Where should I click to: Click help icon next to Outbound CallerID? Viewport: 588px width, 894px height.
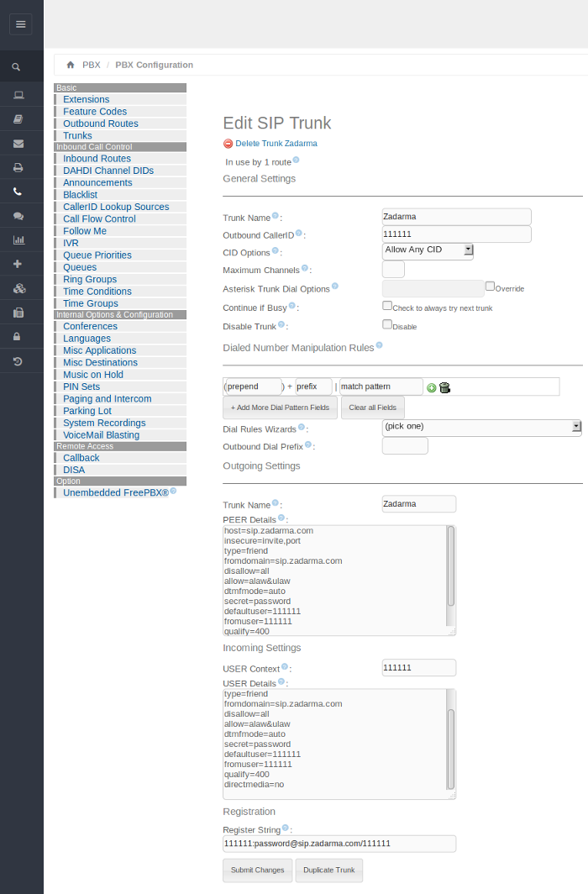[298, 233]
